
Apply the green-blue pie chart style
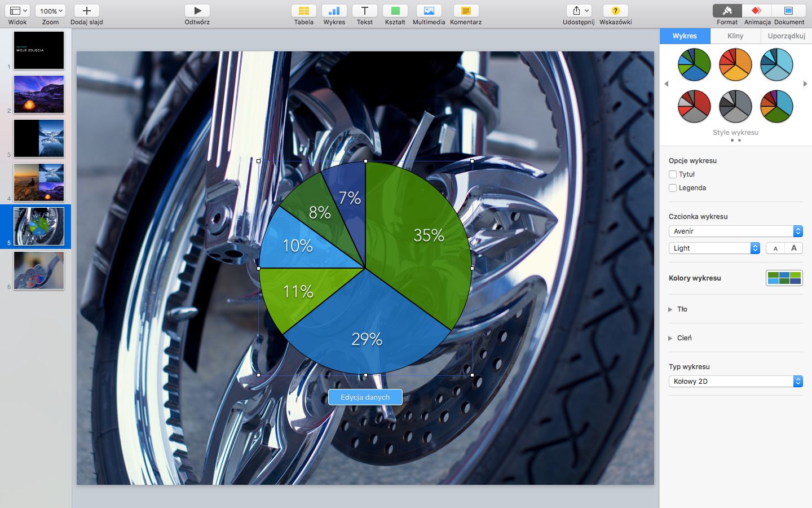click(x=694, y=64)
